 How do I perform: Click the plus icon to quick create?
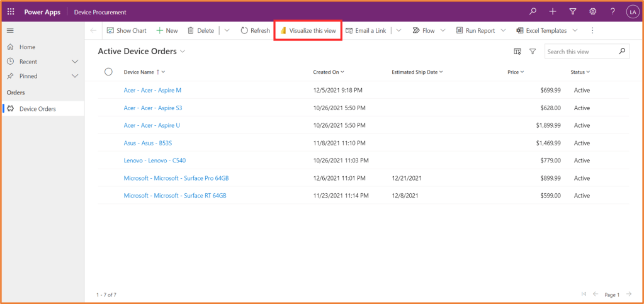[x=552, y=12]
